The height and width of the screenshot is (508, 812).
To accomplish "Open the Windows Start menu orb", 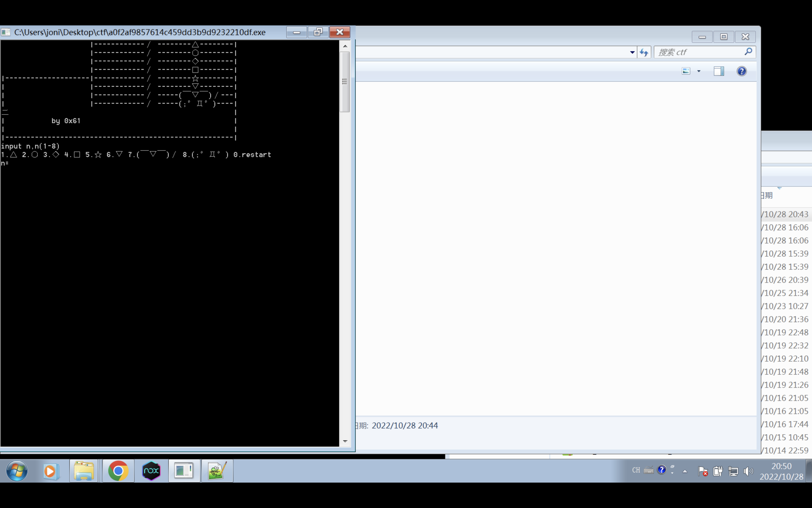I will click(17, 471).
